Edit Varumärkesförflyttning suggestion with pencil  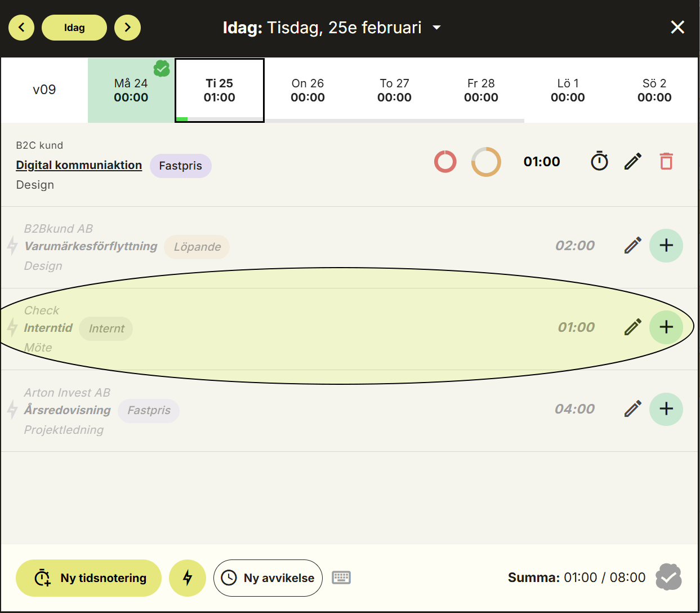(x=633, y=245)
